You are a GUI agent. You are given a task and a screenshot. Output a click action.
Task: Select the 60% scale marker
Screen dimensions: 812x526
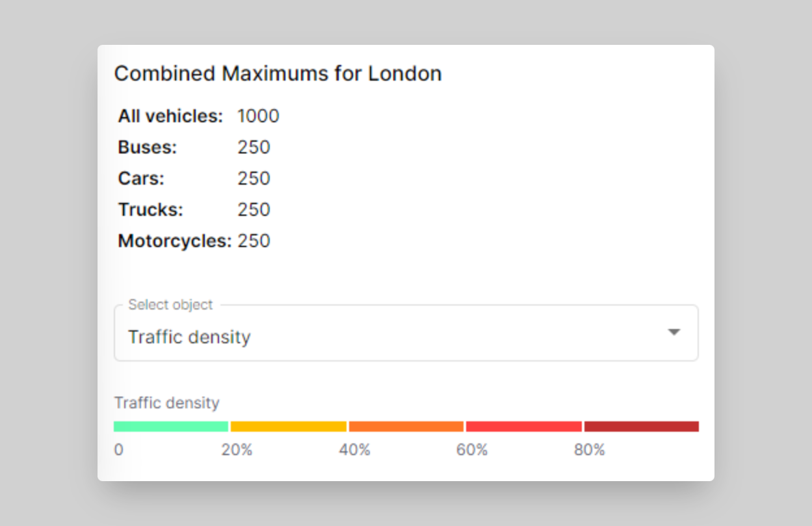pos(472,449)
